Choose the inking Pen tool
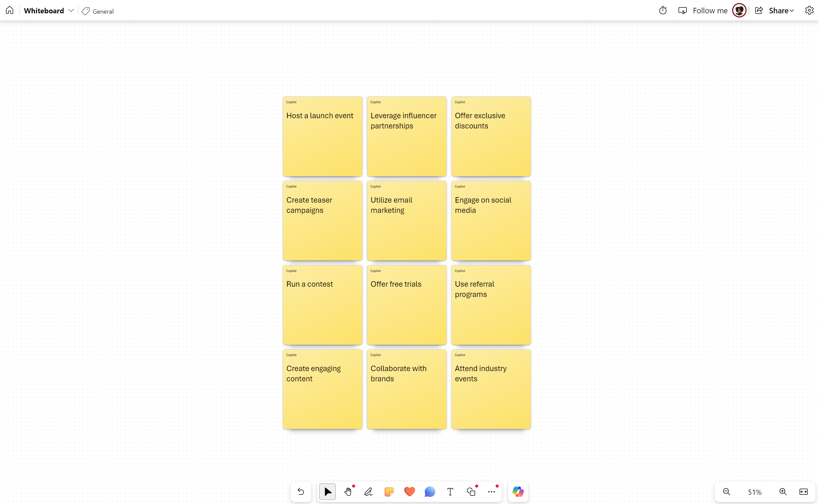819x504 pixels. [x=368, y=491]
